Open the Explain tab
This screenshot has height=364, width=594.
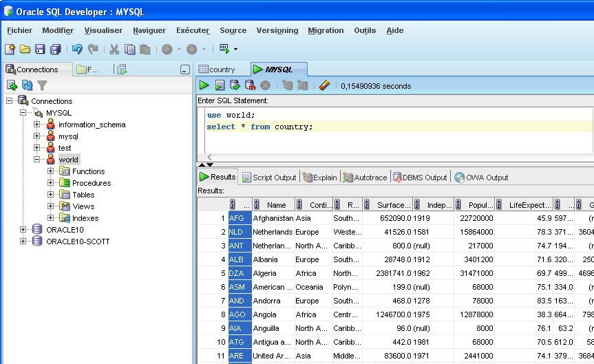pyautogui.click(x=321, y=178)
